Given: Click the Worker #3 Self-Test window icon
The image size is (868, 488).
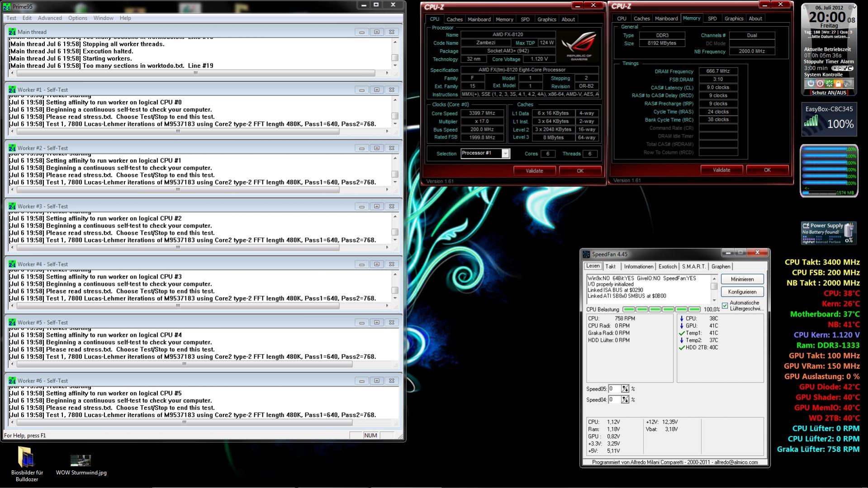Looking at the screenshot, I should pos(13,206).
